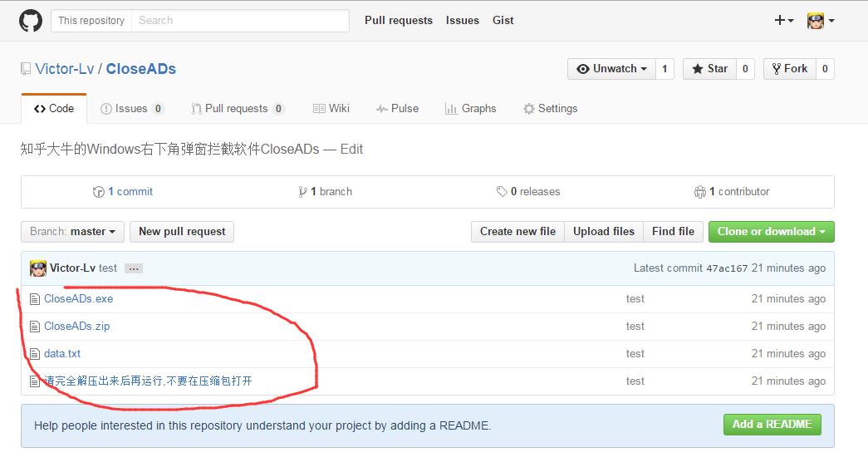Open the test commit message on data.txt row
The height and width of the screenshot is (462, 868).
(635, 353)
